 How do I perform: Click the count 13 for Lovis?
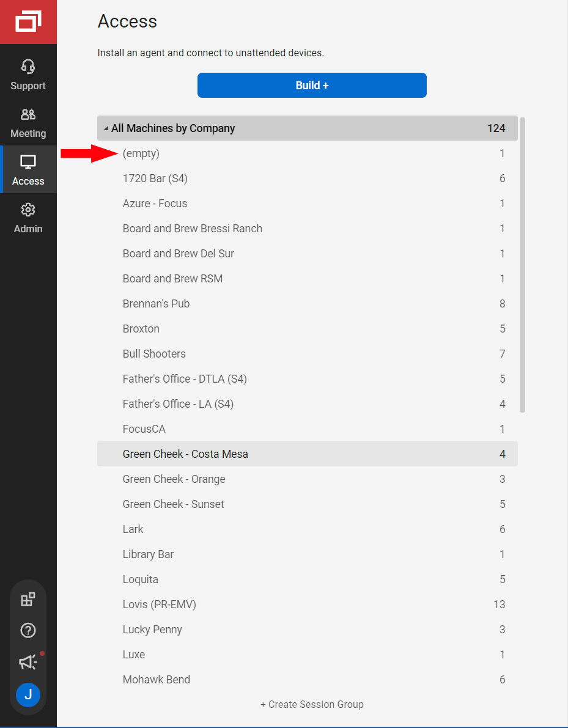click(500, 605)
